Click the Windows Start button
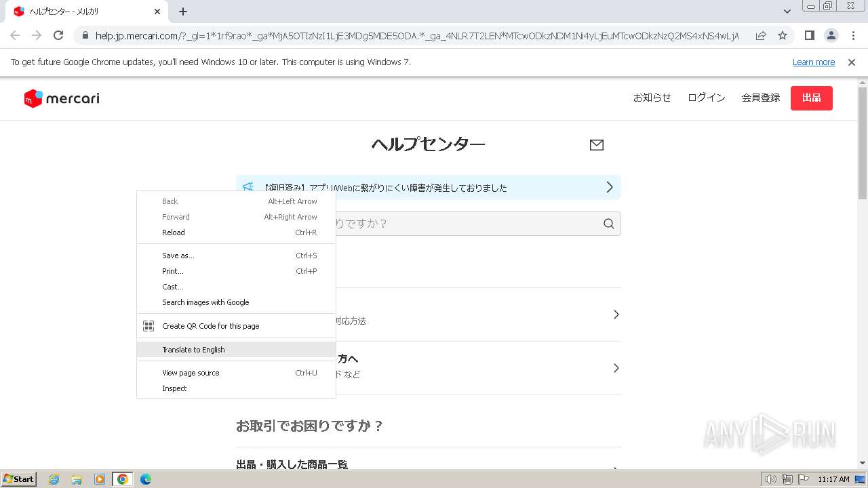This screenshot has height=488, width=868. coord(18,479)
